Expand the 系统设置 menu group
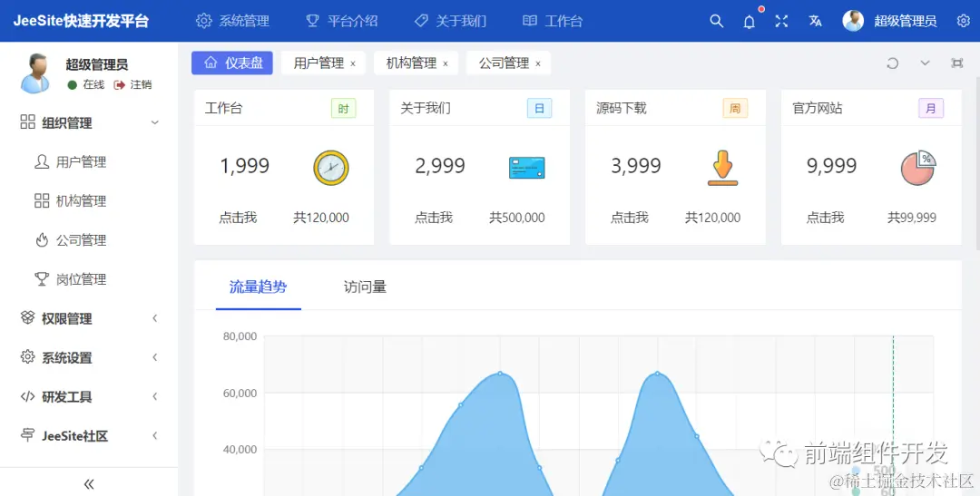980x496 pixels. coord(89,357)
